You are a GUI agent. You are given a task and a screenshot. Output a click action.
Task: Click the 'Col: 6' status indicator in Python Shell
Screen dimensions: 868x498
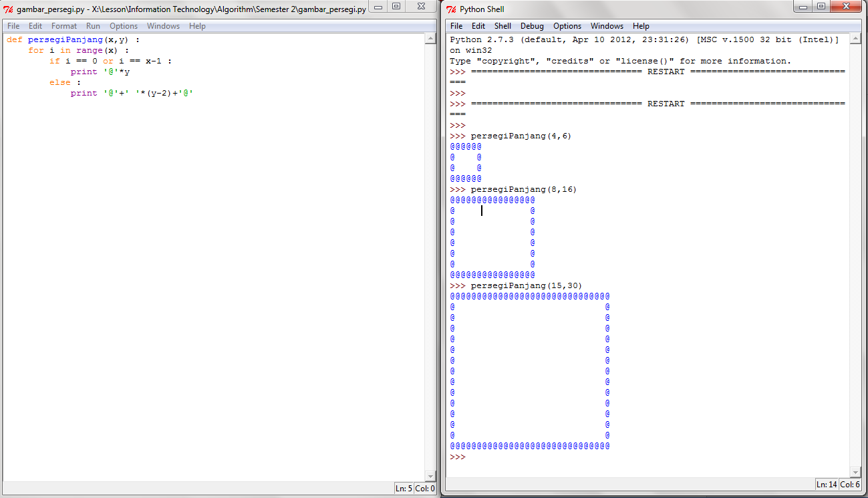(x=850, y=484)
